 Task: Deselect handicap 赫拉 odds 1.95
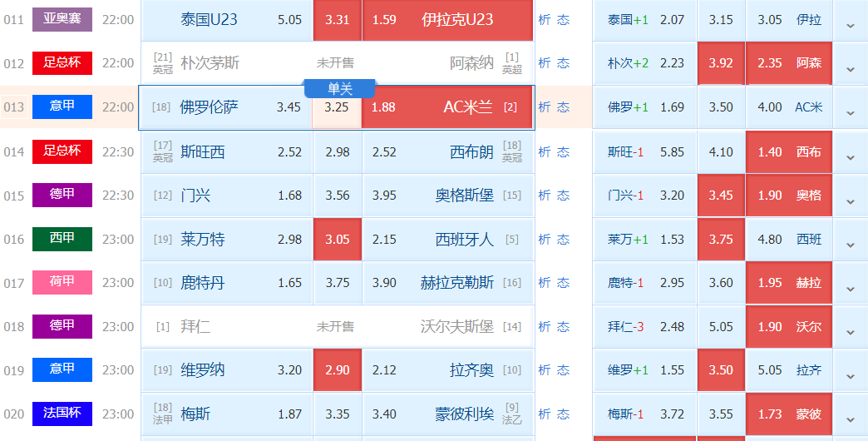tap(789, 283)
